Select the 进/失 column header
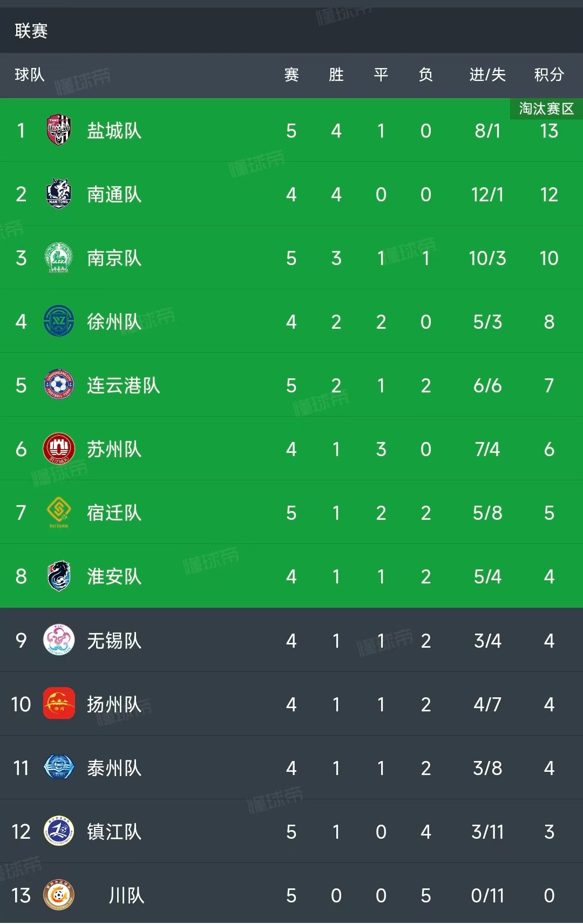583x924 pixels. point(487,74)
